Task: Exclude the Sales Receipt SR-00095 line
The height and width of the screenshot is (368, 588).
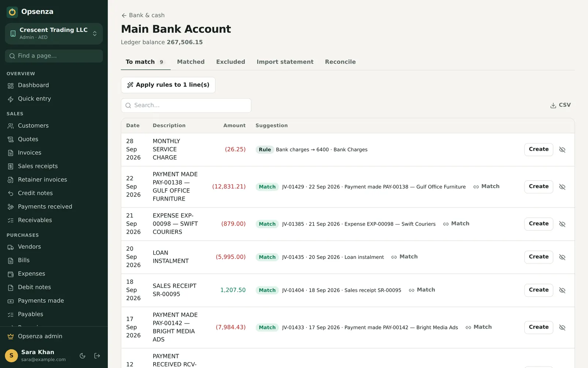Action: (562, 290)
